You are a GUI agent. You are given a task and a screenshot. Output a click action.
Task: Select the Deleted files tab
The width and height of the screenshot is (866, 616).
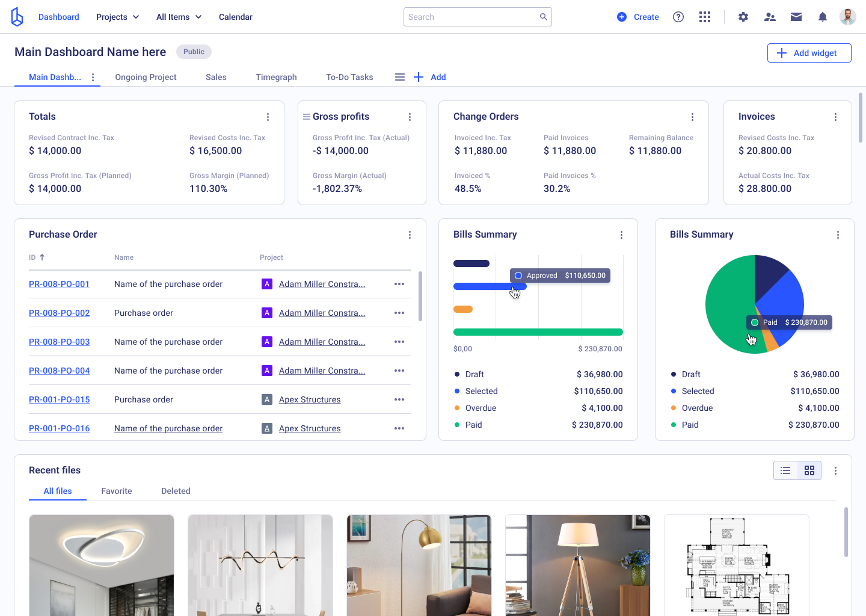pyautogui.click(x=176, y=491)
